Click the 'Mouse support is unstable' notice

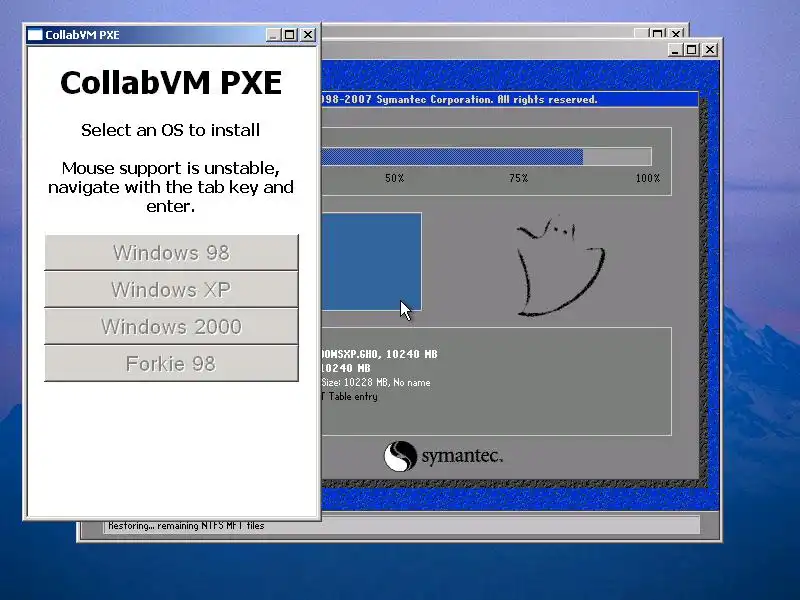170,187
